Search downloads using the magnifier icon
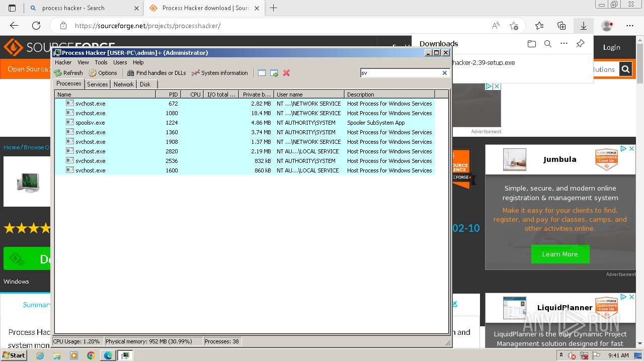Image resolution: width=644 pixels, height=362 pixels. 548,44
